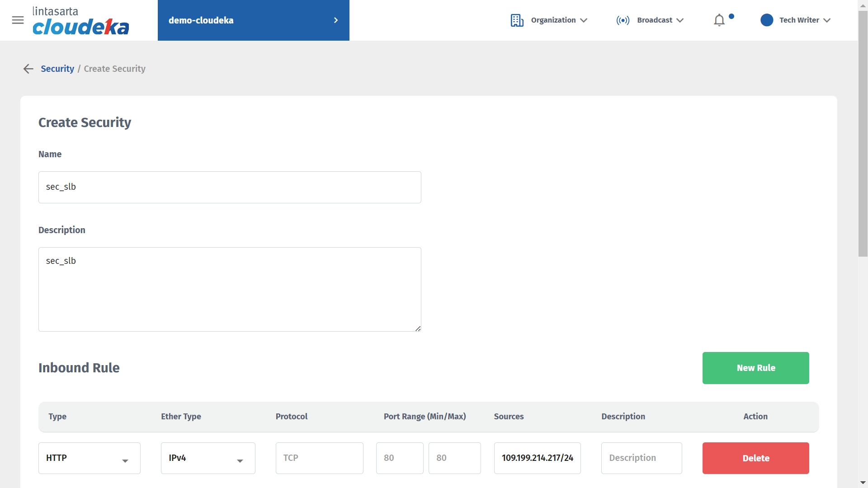Open the hamburger menu icon

pos(18,20)
